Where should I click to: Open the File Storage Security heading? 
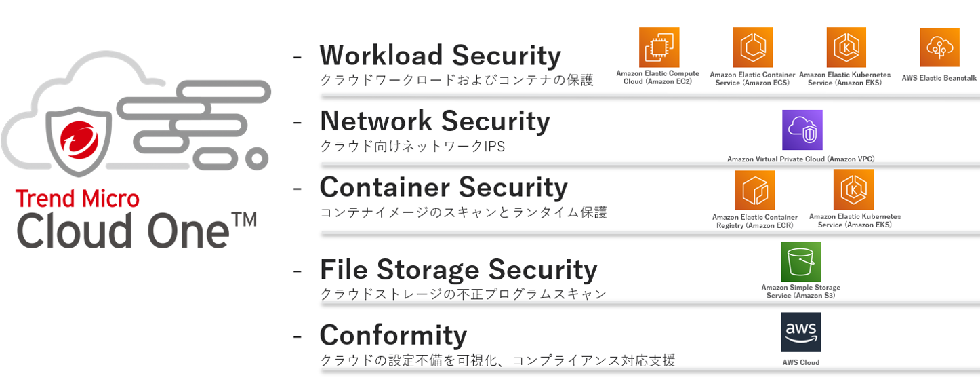[x=458, y=269]
